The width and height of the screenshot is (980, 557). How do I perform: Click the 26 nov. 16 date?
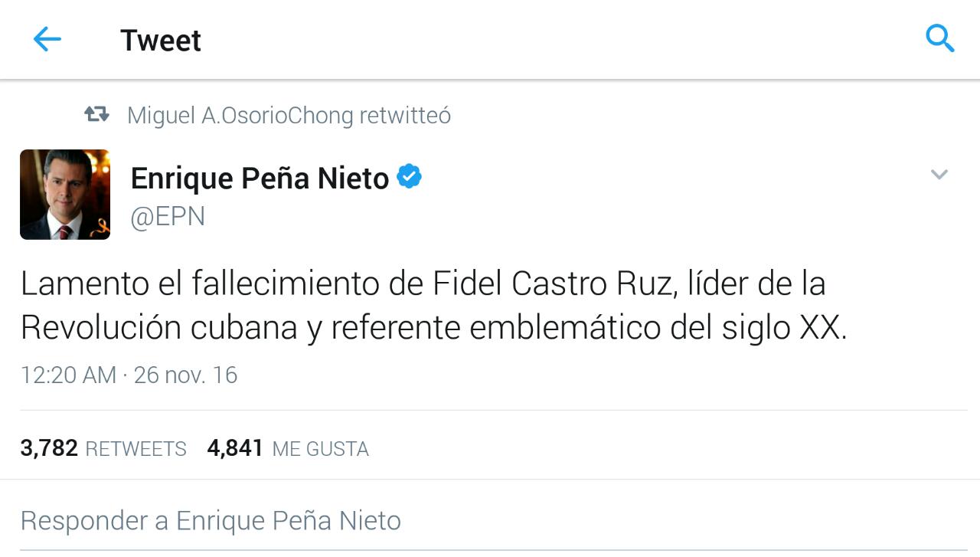click(x=185, y=375)
